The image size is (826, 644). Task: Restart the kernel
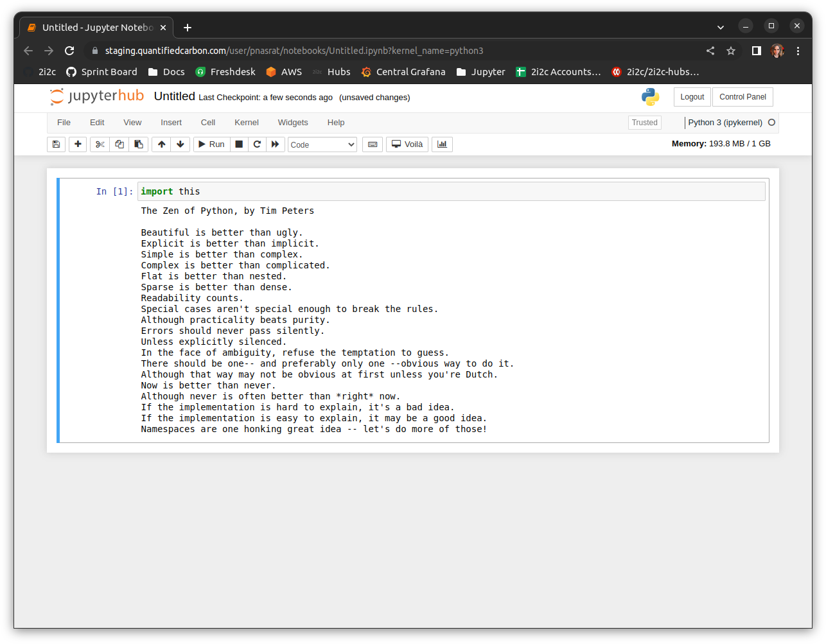(257, 144)
